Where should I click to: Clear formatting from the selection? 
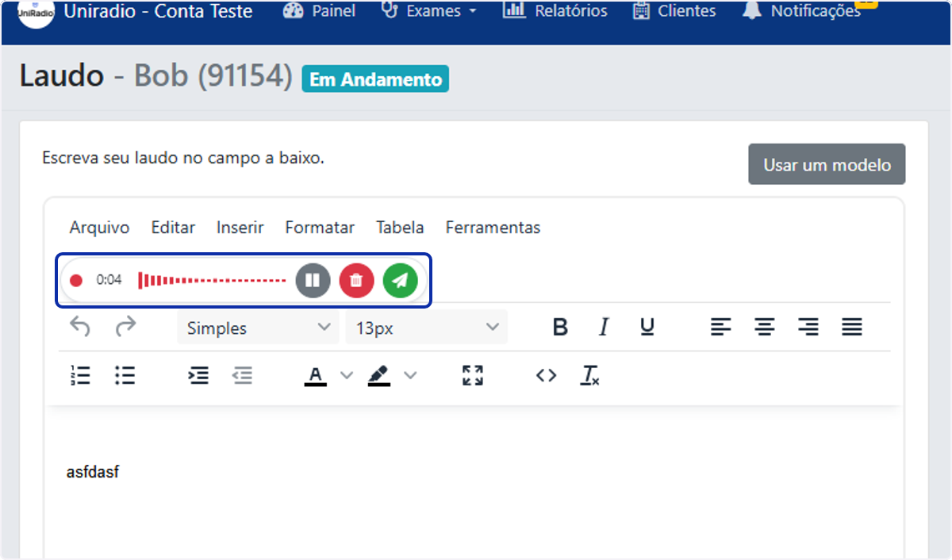[589, 375]
